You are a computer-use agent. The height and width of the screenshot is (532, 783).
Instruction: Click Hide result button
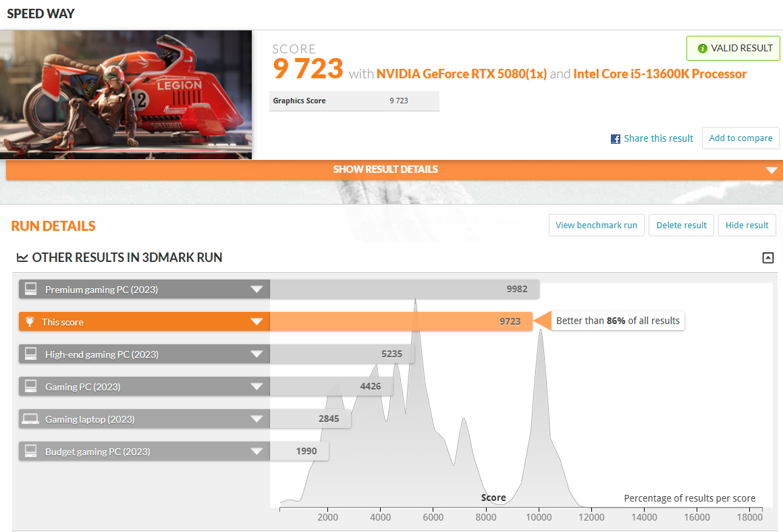tap(747, 225)
